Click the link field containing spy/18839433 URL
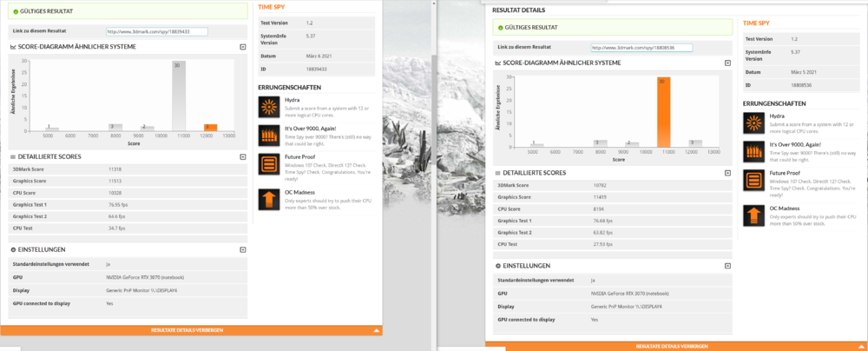Viewport: 868px width, 351px height. point(156,31)
